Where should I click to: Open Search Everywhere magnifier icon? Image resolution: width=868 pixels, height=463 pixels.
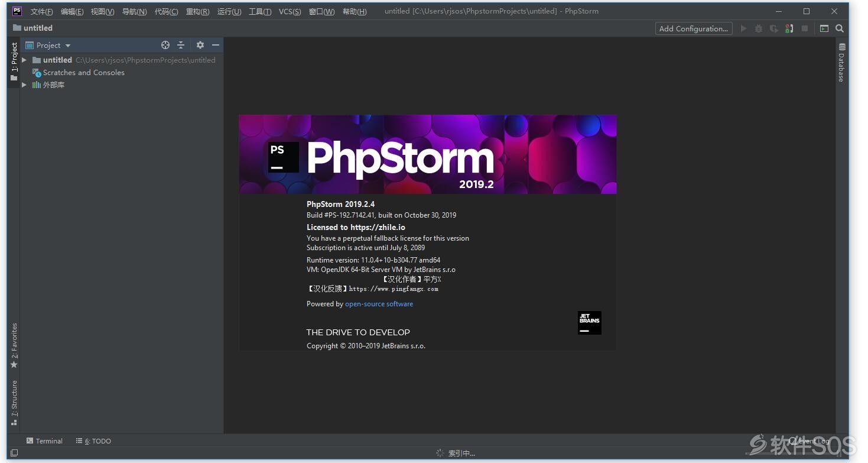[x=840, y=28]
